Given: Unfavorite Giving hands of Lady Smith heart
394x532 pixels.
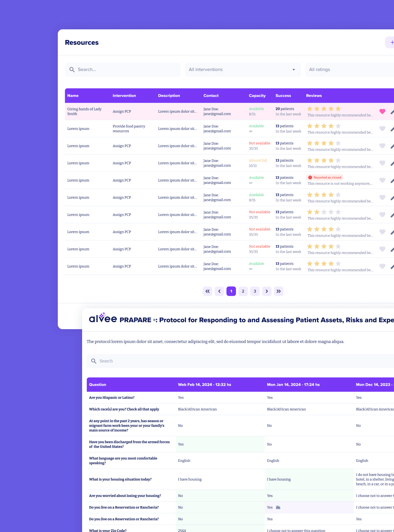Looking at the screenshot, I should tap(382, 111).
